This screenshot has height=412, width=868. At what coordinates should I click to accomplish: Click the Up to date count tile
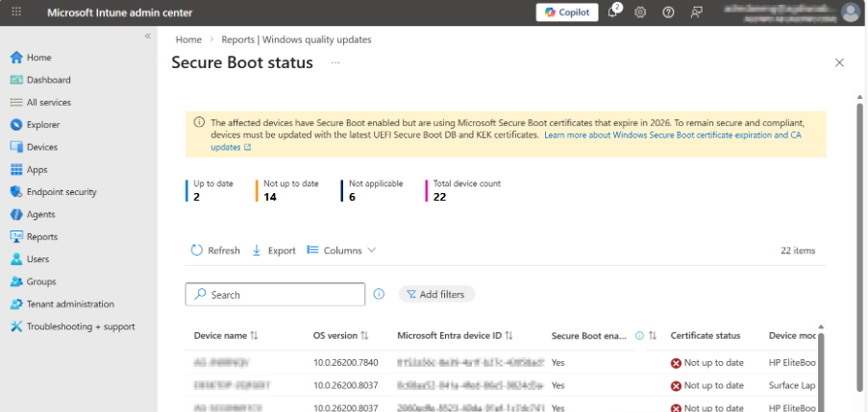click(x=210, y=190)
